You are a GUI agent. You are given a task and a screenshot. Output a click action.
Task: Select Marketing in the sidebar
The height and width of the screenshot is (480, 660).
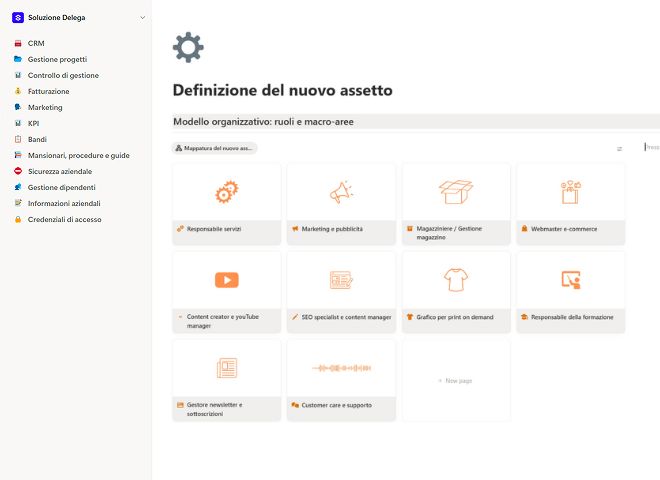click(x=45, y=107)
